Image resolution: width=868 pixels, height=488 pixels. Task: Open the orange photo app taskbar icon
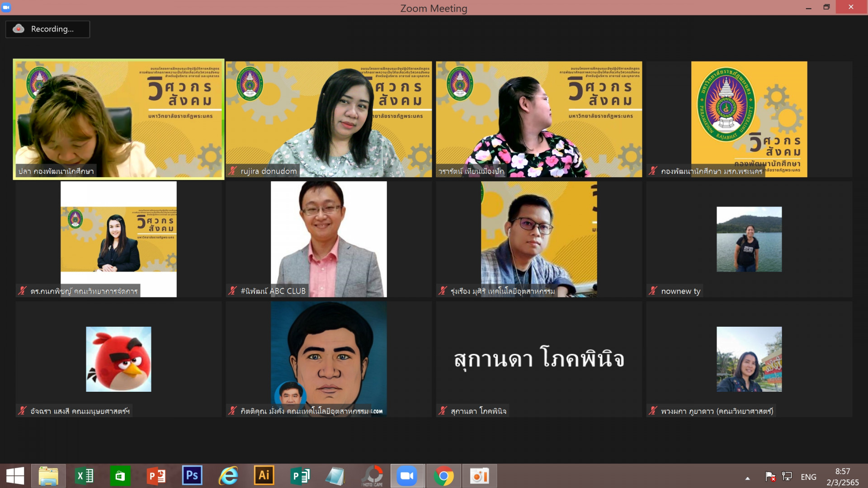(479, 476)
